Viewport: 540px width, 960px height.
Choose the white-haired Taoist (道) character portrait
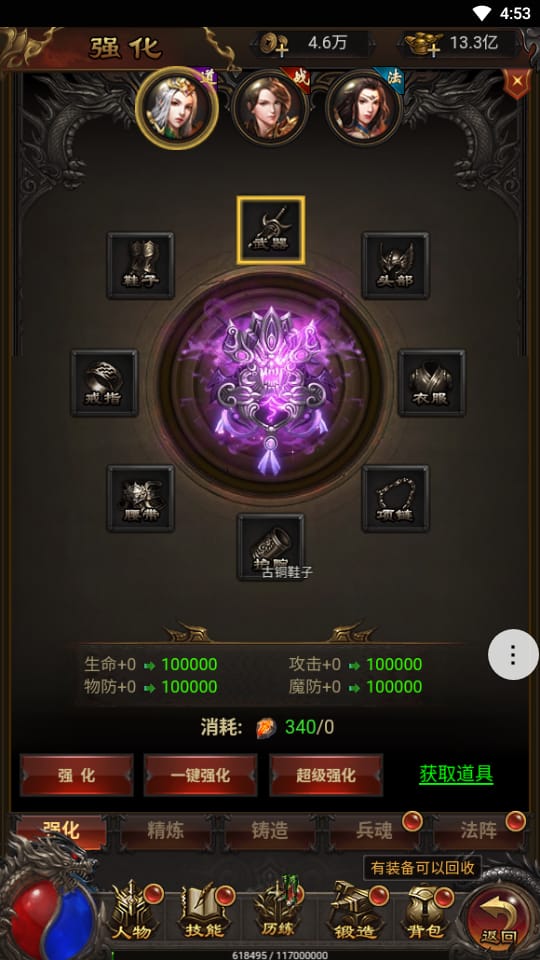pyautogui.click(x=177, y=108)
